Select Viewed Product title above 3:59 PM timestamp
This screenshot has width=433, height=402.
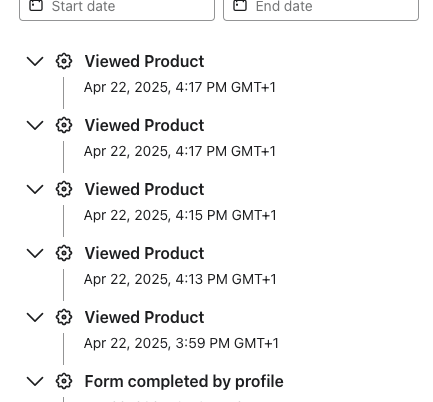[144, 317]
